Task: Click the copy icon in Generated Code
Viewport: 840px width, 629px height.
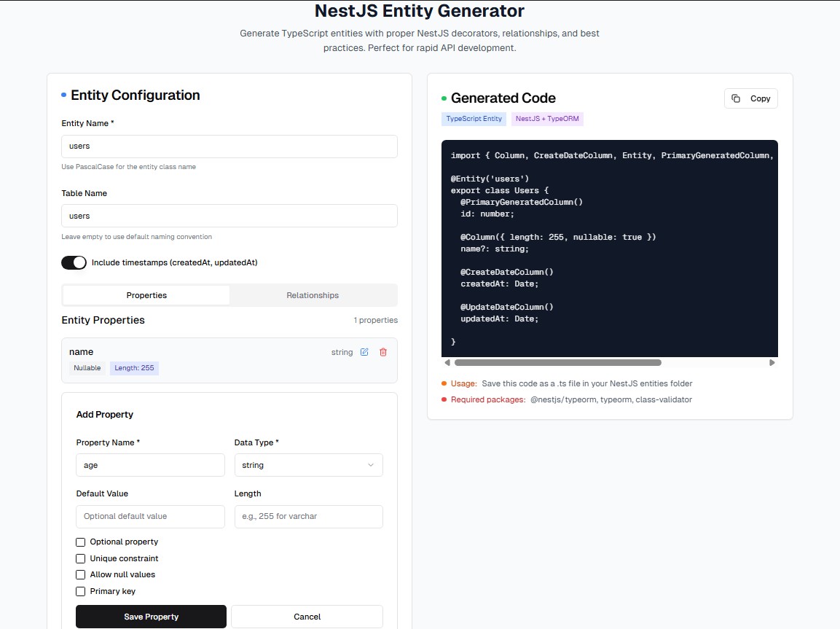Action: click(736, 98)
